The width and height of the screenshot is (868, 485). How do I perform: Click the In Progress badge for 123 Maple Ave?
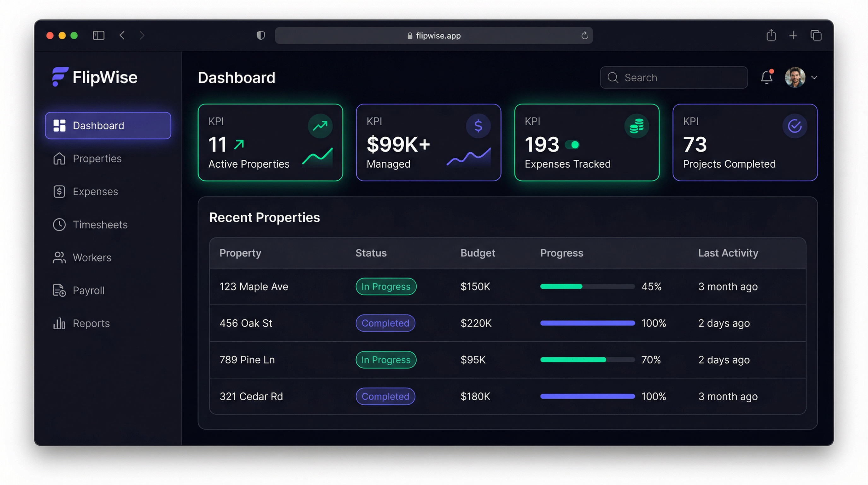[x=386, y=287]
